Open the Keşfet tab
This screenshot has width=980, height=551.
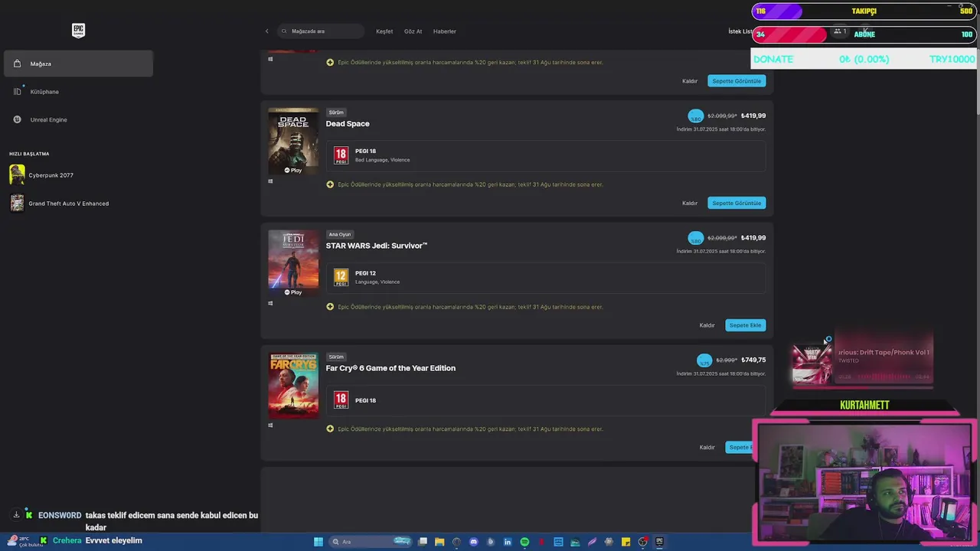tap(384, 31)
